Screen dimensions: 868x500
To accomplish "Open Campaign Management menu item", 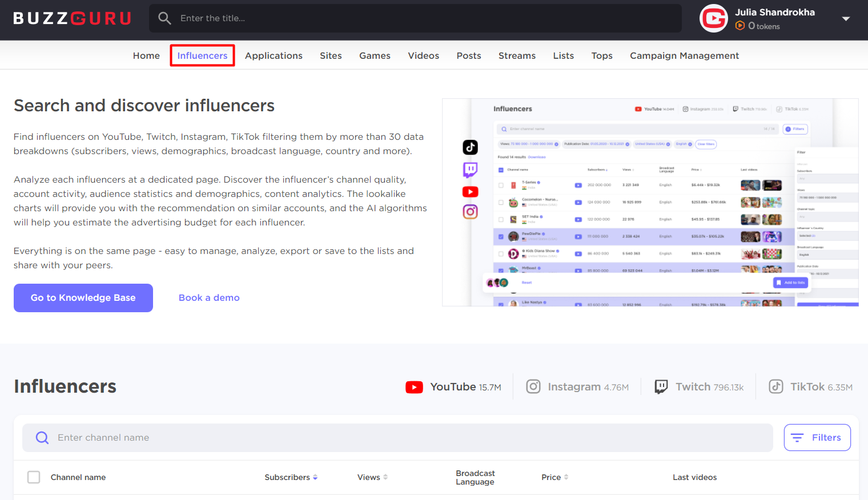I will click(684, 55).
